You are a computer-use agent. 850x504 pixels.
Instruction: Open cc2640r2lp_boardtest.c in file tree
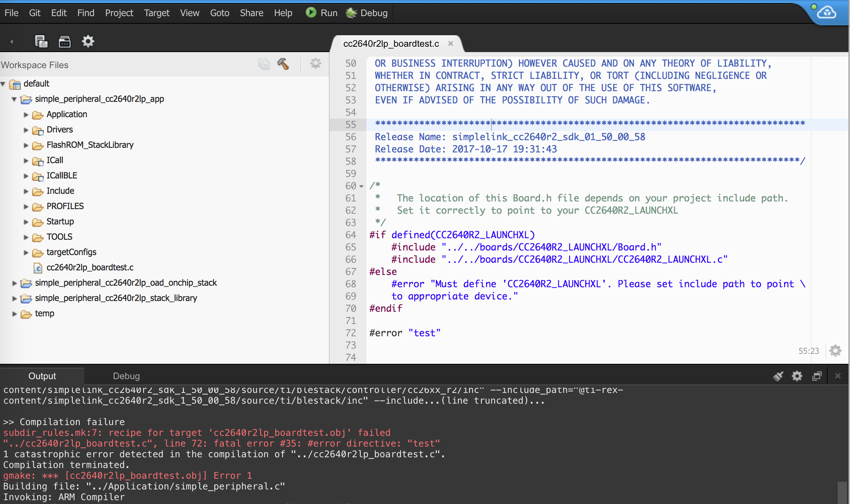point(90,267)
